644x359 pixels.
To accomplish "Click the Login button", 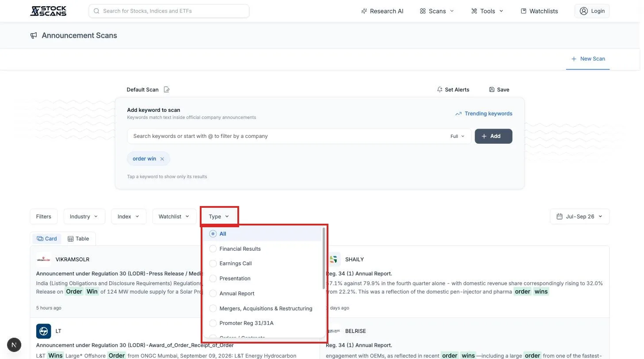I will click(592, 11).
